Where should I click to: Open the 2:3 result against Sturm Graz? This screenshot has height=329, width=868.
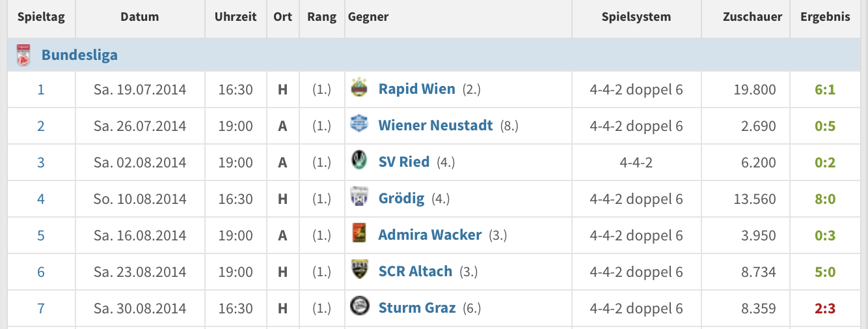[x=825, y=308]
